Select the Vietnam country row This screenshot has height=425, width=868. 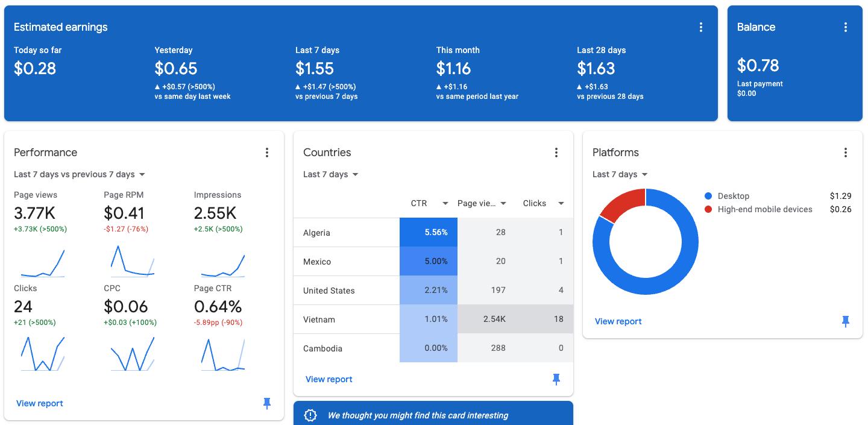pyautogui.click(x=433, y=319)
